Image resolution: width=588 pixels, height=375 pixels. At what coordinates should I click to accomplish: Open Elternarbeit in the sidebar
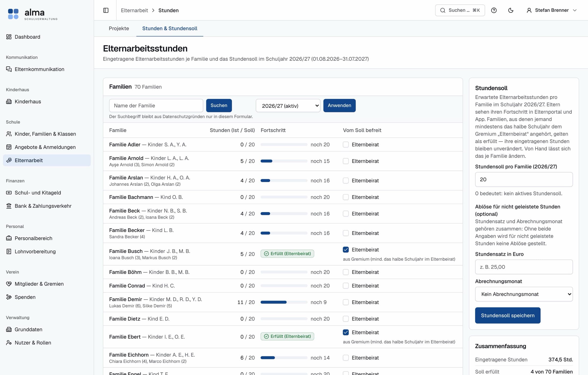[47, 160]
